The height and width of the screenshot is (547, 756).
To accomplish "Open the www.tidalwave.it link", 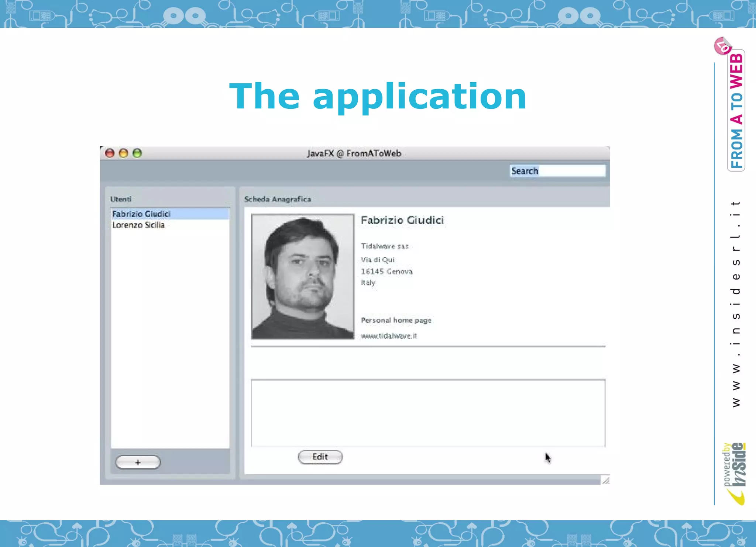I will (389, 336).
